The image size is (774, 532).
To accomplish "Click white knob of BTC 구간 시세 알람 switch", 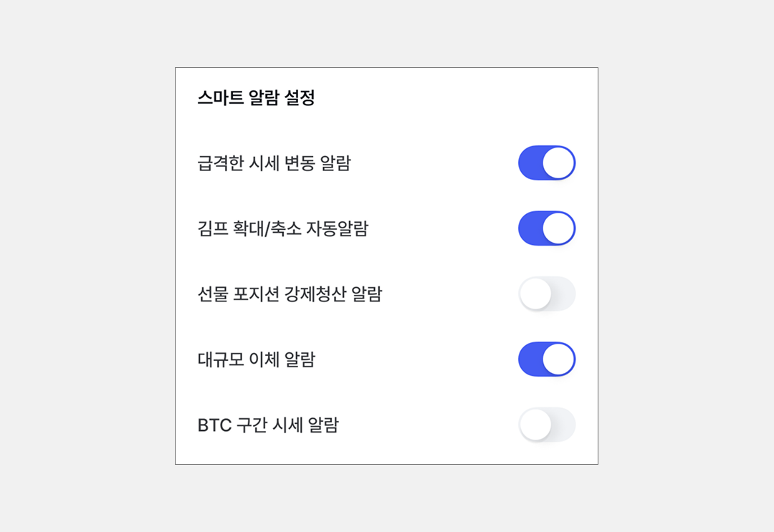I will pos(535,425).
